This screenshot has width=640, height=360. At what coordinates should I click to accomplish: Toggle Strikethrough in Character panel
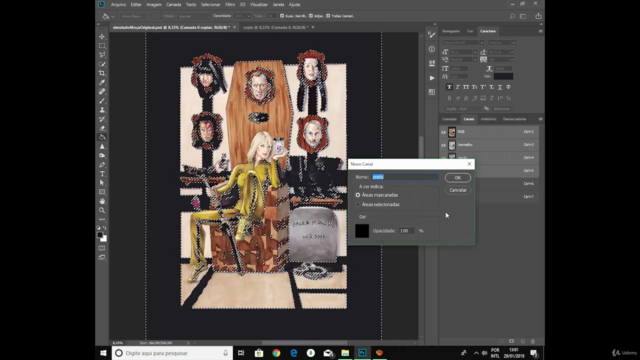pos(508,87)
